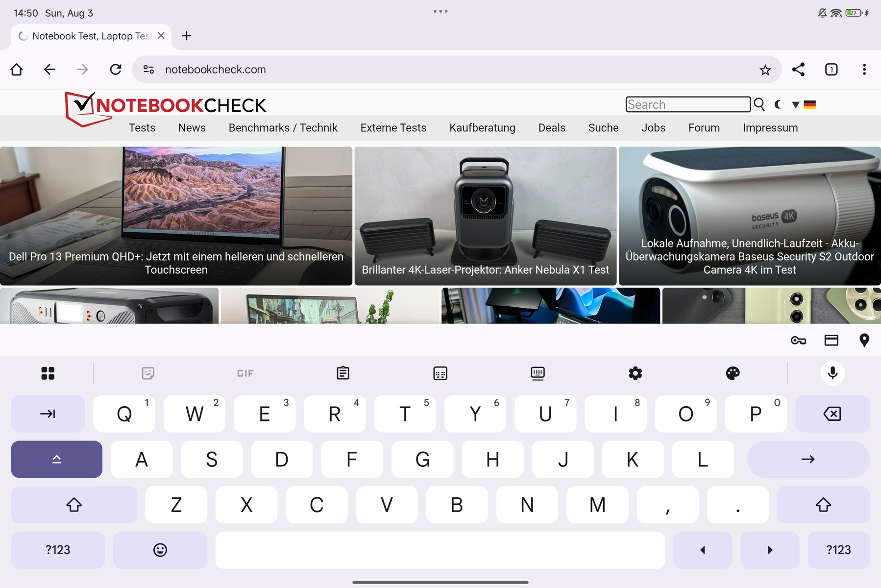Share the current page

click(799, 70)
